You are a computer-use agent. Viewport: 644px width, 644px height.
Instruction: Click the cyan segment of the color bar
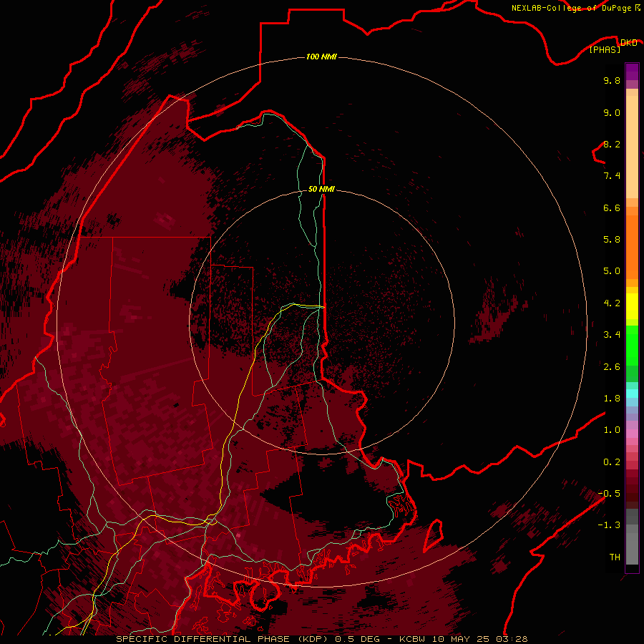pyautogui.click(x=632, y=394)
